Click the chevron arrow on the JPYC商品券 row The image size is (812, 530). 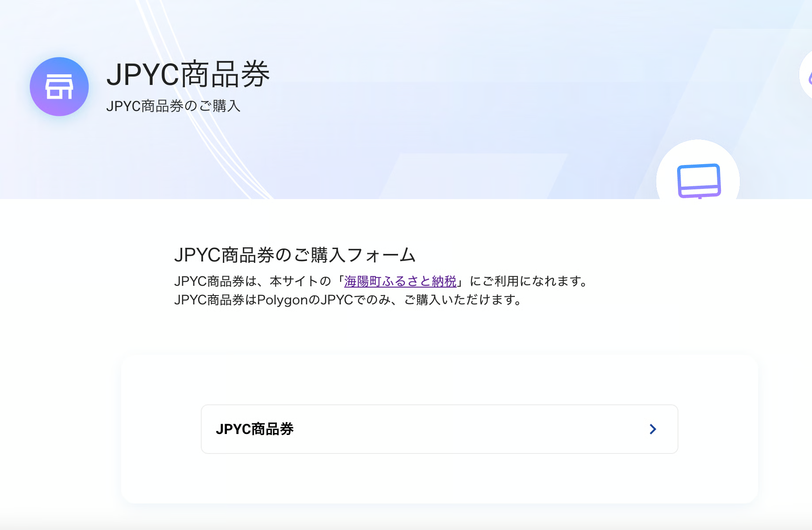tap(653, 429)
